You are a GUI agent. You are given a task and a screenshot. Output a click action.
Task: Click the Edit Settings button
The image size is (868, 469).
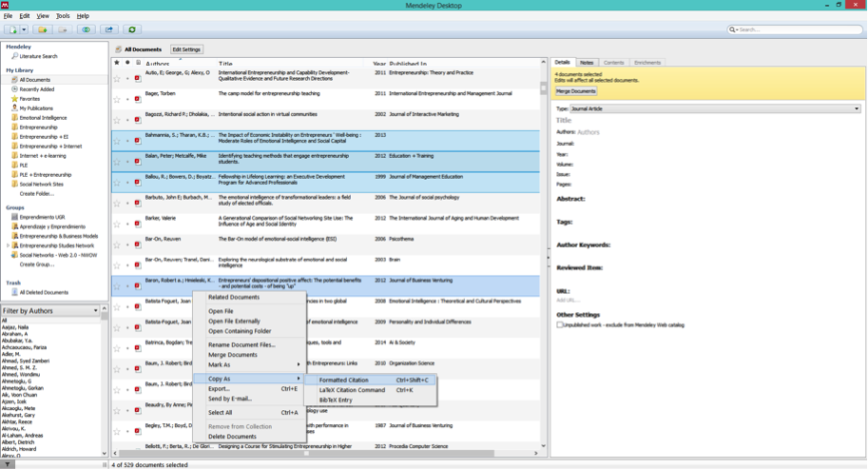(x=186, y=49)
